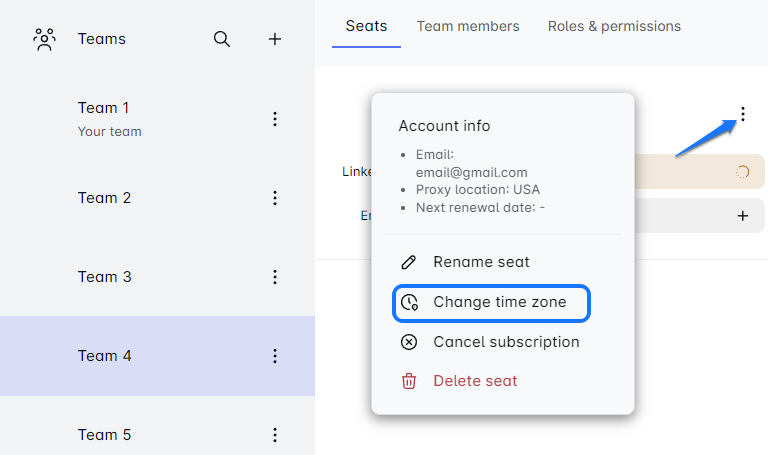Open the Team members tab
The image size is (768, 455).
click(468, 26)
